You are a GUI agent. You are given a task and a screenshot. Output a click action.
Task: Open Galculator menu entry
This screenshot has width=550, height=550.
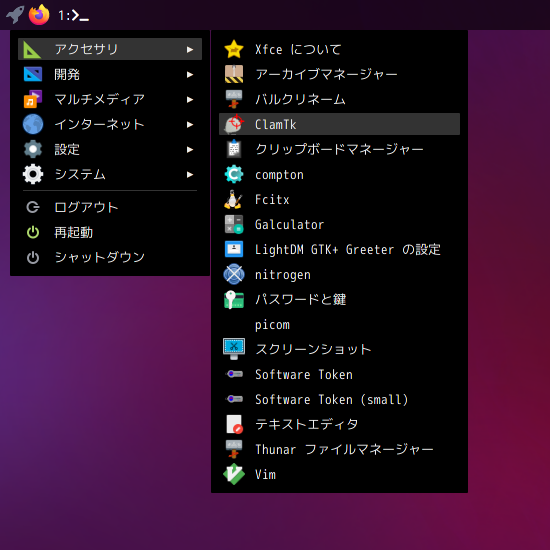339,224
